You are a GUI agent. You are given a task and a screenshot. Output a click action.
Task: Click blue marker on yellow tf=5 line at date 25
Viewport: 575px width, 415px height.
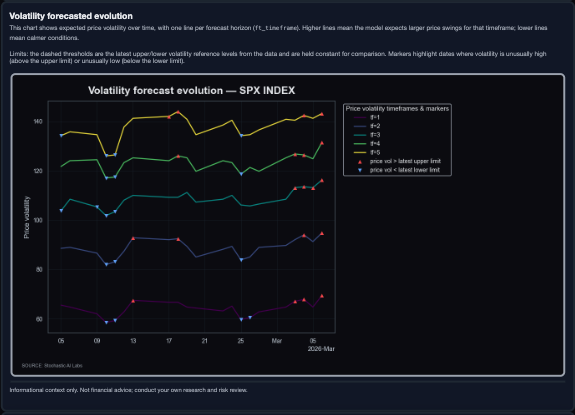(x=241, y=136)
